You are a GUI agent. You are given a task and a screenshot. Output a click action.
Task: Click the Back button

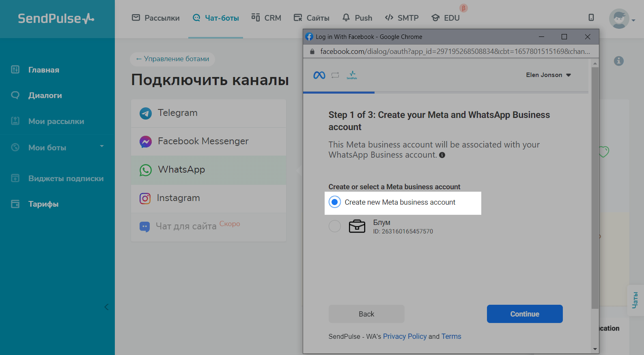[366, 314]
